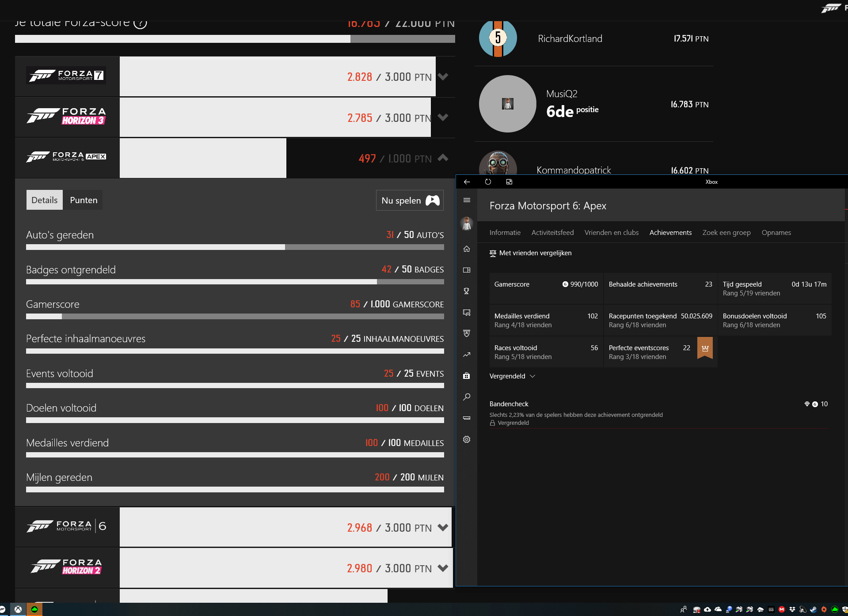Screen dimensions: 848x616
Task: Click the crown badge on Perfecte eventscores
Action: pos(705,348)
